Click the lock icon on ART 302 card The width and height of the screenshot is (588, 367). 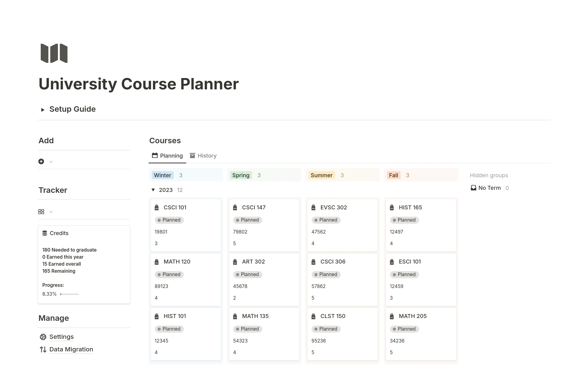pos(236,262)
